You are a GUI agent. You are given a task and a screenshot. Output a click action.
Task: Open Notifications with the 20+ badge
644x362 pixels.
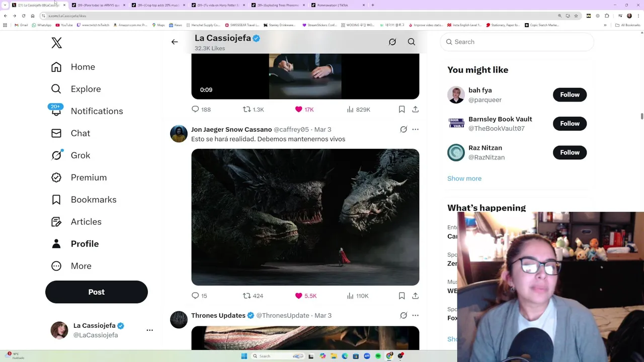(87, 111)
